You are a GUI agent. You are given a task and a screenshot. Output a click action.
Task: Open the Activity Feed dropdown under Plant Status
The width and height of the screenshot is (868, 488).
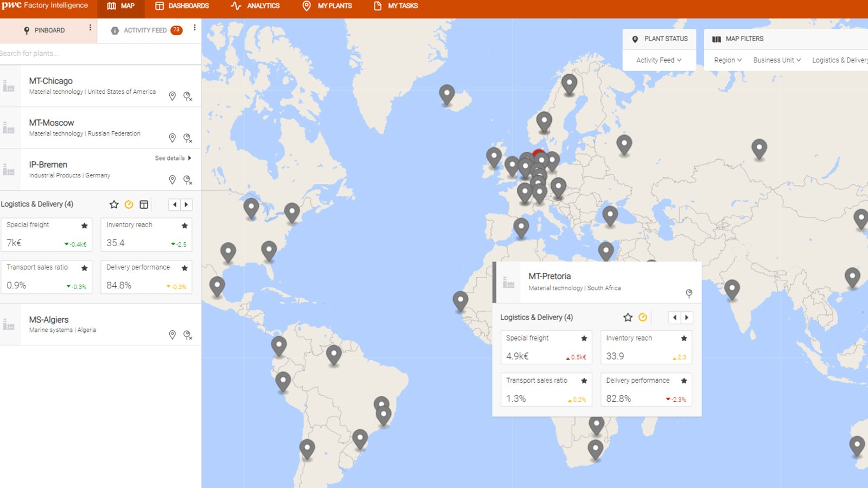659,60
